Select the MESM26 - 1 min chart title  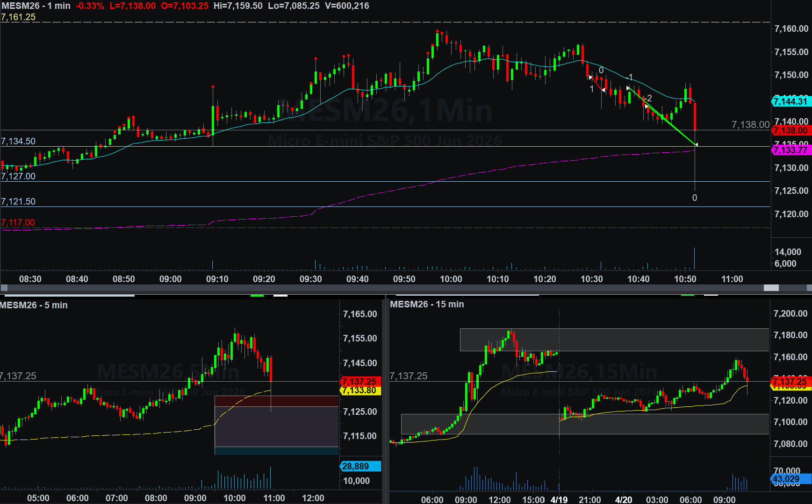(36, 6)
